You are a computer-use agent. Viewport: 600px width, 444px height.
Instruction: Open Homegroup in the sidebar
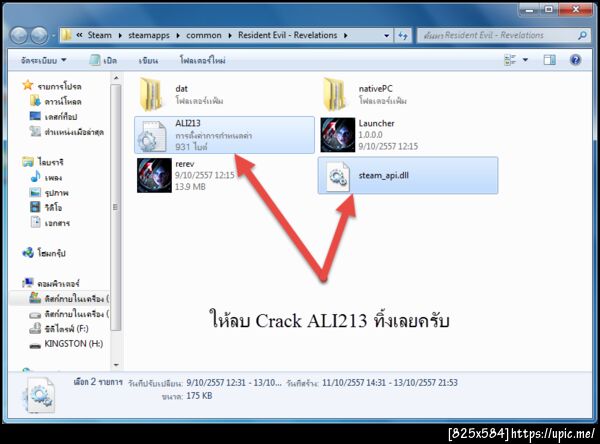44,253
